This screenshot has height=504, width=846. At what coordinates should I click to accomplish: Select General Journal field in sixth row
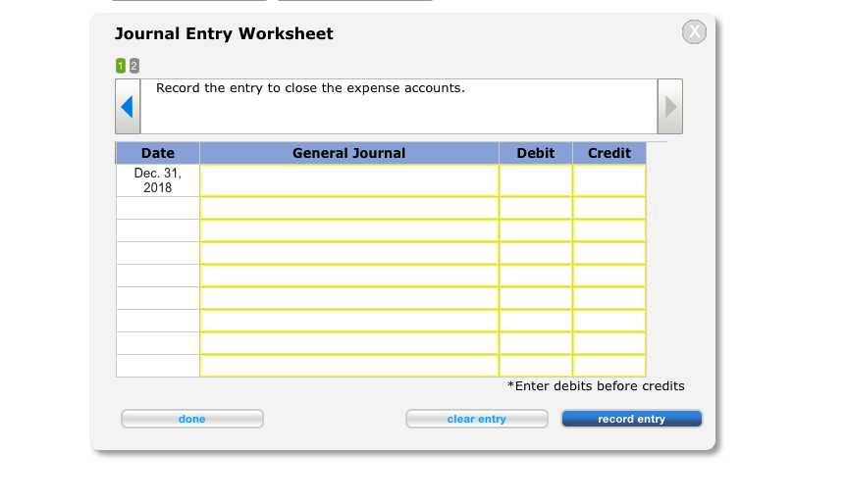[349, 299]
